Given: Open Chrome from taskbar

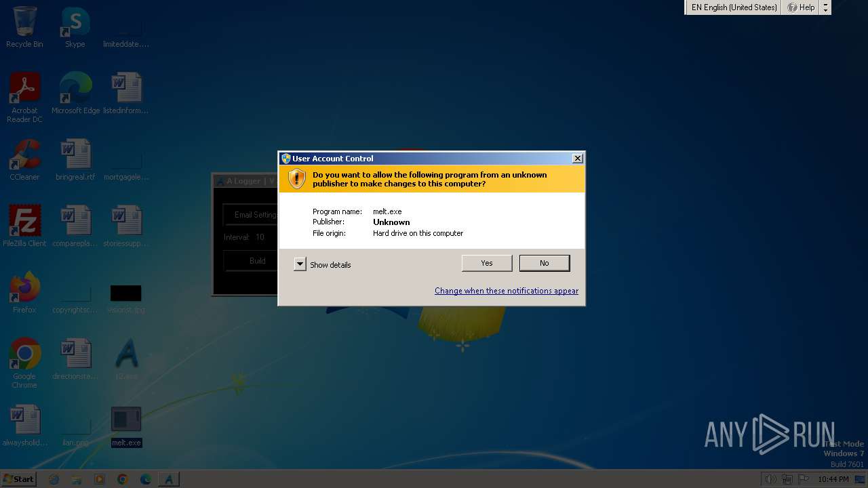Looking at the screenshot, I should click(x=123, y=479).
